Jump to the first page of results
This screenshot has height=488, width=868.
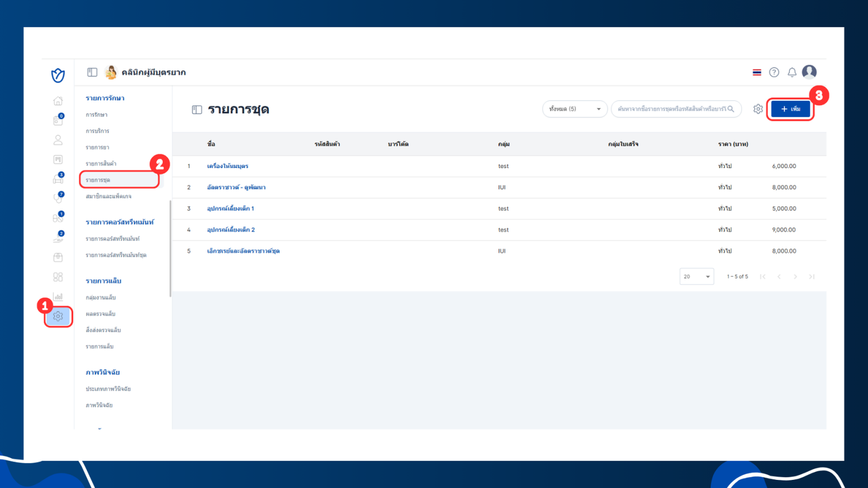click(763, 277)
